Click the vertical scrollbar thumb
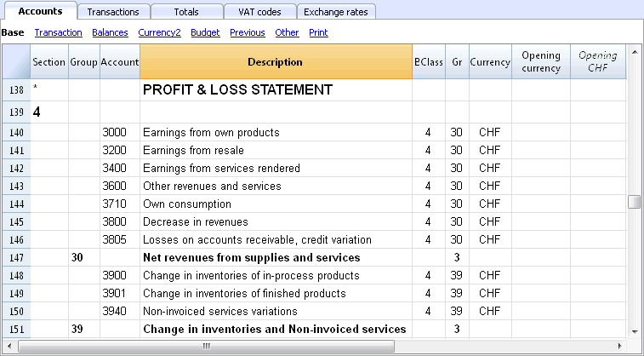The image size is (644, 356). (x=635, y=202)
